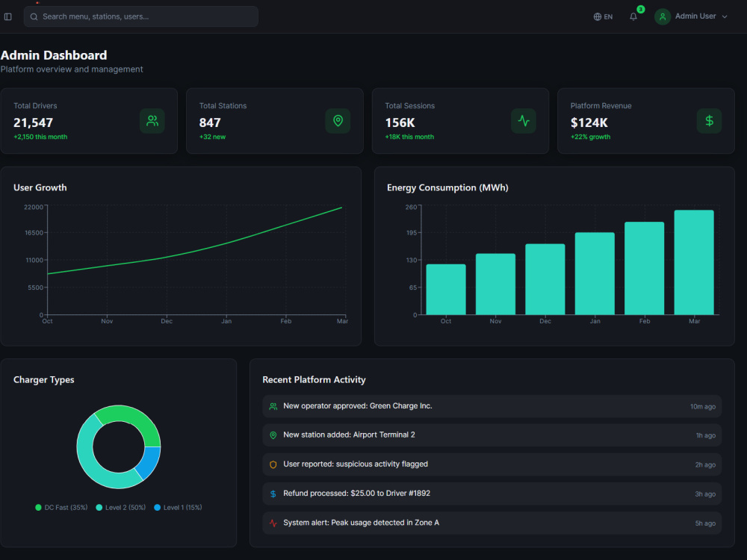
Task: Click the Level 1 (15%) legend dot
Action: click(157, 508)
